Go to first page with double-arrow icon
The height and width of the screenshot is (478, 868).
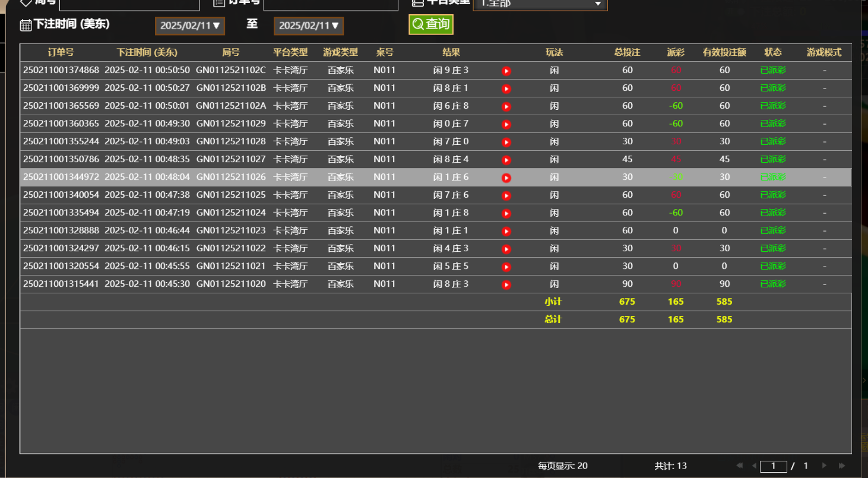coord(739,466)
